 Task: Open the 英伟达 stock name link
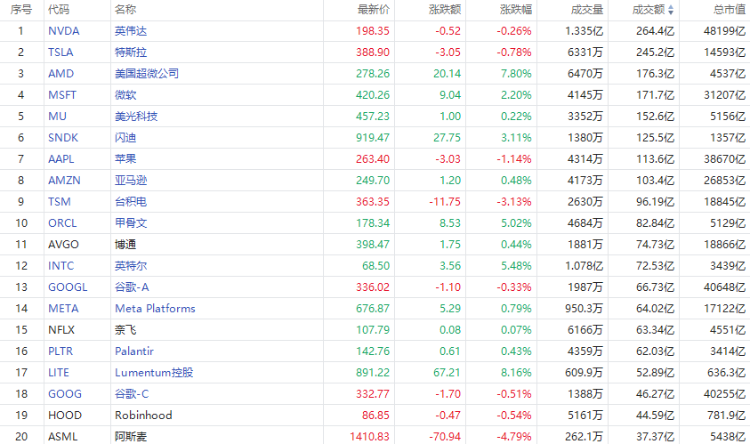[x=131, y=31]
